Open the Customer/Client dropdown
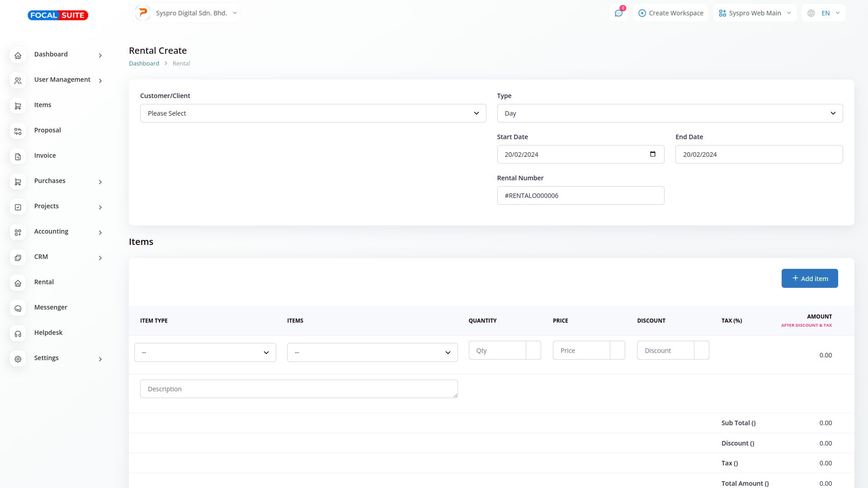 313,113
